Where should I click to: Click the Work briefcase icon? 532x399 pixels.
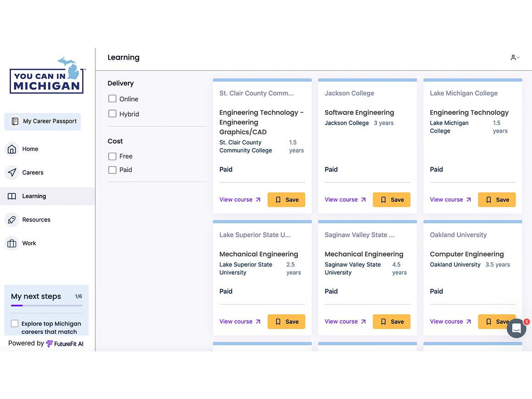click(x=12, y=244)
